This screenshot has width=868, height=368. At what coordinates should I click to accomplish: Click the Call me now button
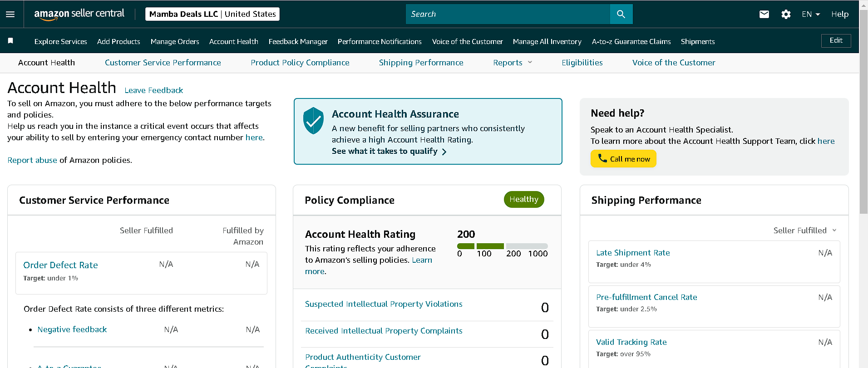[x=623, y=158]
